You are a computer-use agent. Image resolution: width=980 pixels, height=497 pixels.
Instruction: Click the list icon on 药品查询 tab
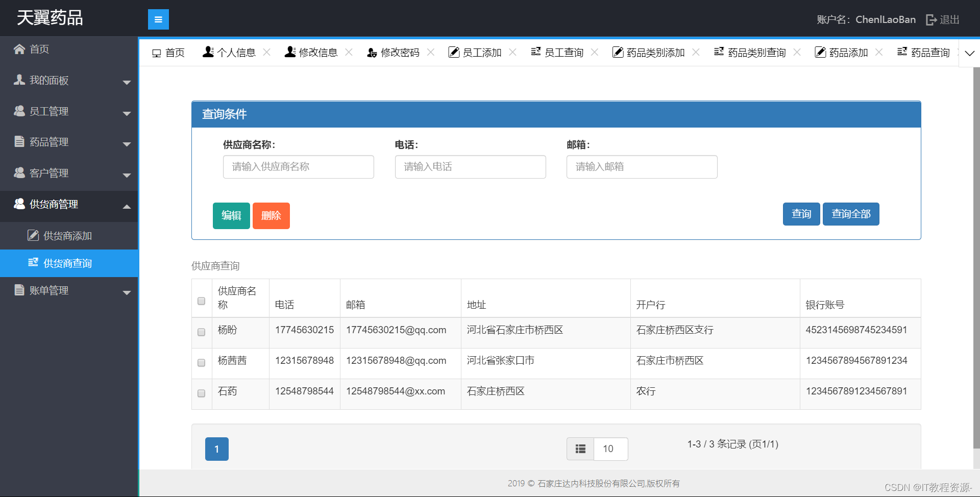[x=902, y=52]
